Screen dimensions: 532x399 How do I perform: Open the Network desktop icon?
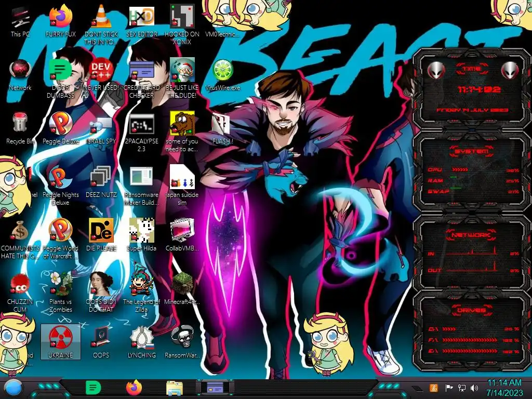[x=20, y=75]
